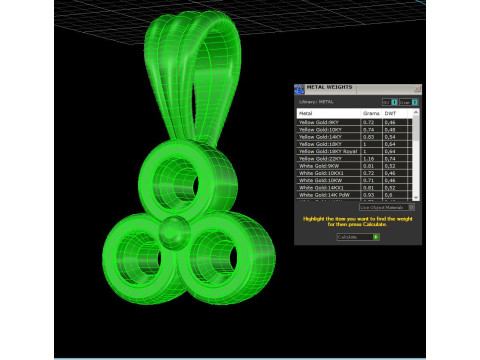Select the Yellow Gold:9KY row
480x360 pixels.
[x=355, y=122]
